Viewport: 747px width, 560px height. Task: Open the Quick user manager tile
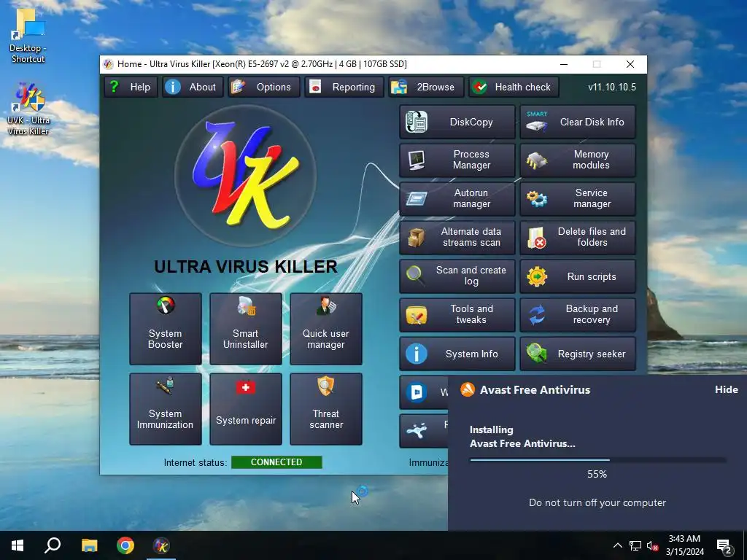pos(326,329)
